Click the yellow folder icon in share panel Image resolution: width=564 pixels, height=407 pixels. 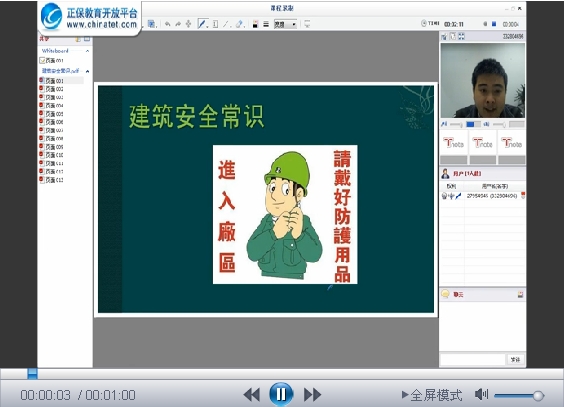coord(78,39)
